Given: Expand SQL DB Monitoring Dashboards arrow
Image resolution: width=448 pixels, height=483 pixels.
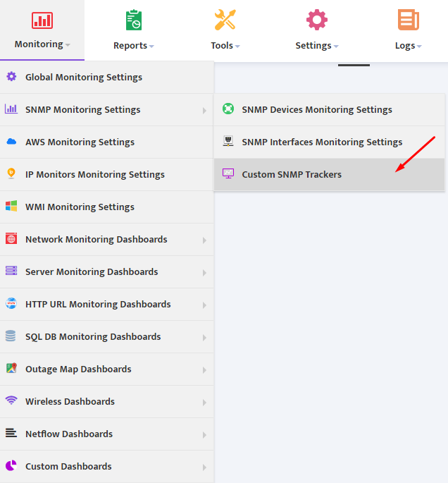Looking at the screenshot, I should click(x=204, y=338).
